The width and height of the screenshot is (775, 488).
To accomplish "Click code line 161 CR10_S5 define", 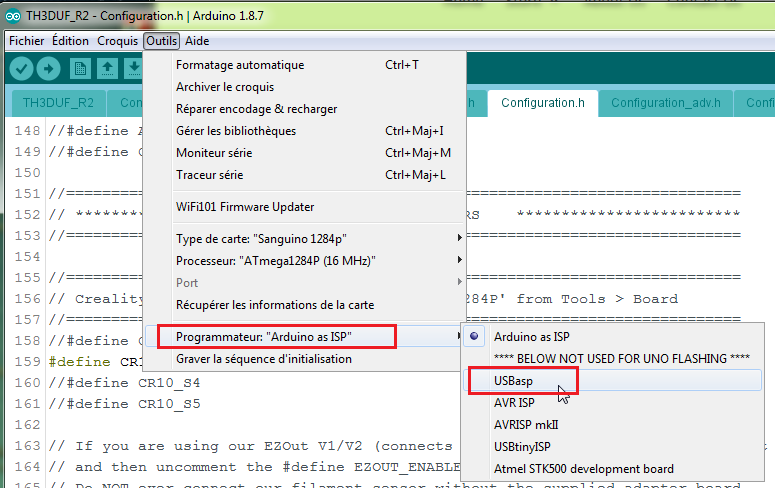I will [125, 404].
